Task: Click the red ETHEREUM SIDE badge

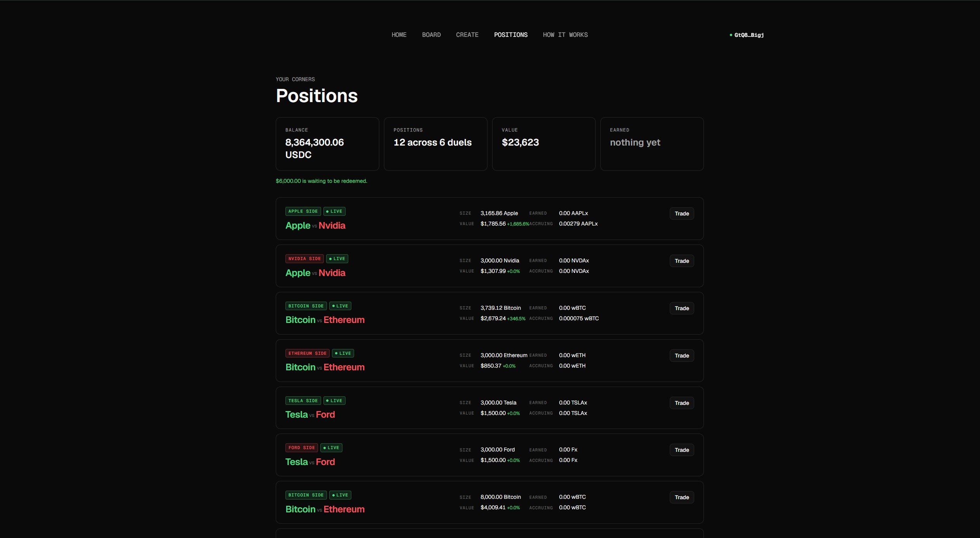Action: pos(307,353)
